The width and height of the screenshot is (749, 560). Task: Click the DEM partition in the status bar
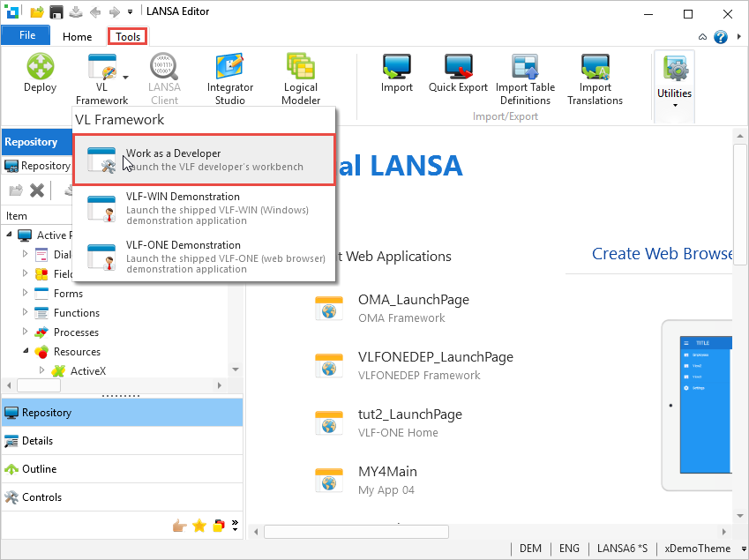click(530, 549)
